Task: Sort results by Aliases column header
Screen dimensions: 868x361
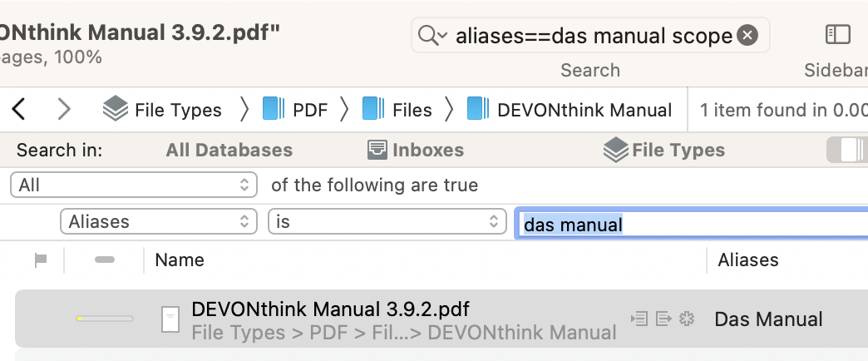Action: (748, 260)
